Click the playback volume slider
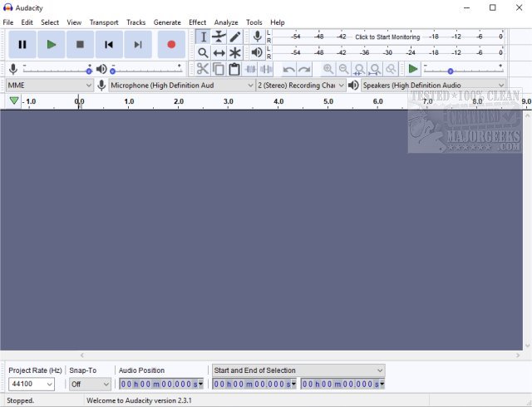This screenshot has width=532, height=407. click(x=146, y=70)
